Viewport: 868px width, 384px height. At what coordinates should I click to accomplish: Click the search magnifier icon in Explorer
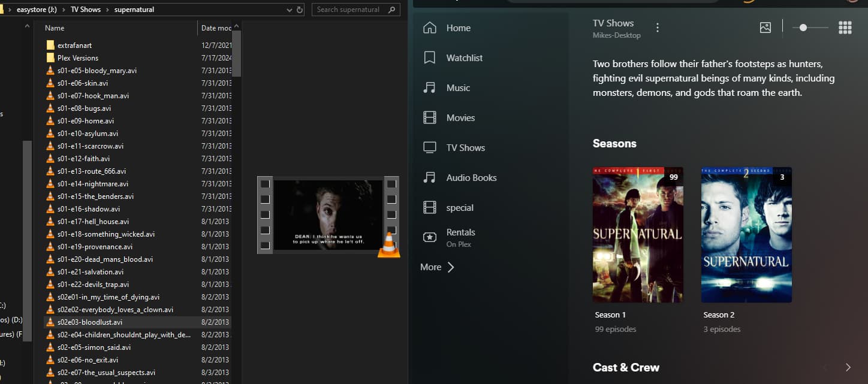[392, 10]
